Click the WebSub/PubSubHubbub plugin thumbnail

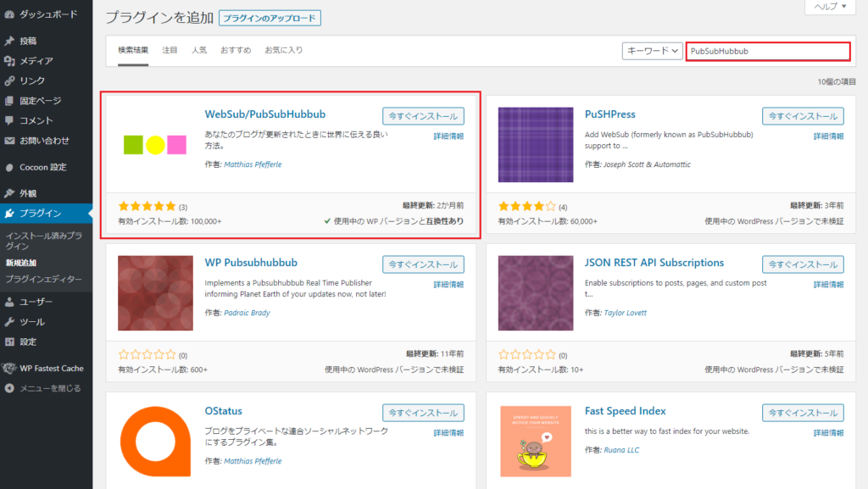(x=155, y=145)
